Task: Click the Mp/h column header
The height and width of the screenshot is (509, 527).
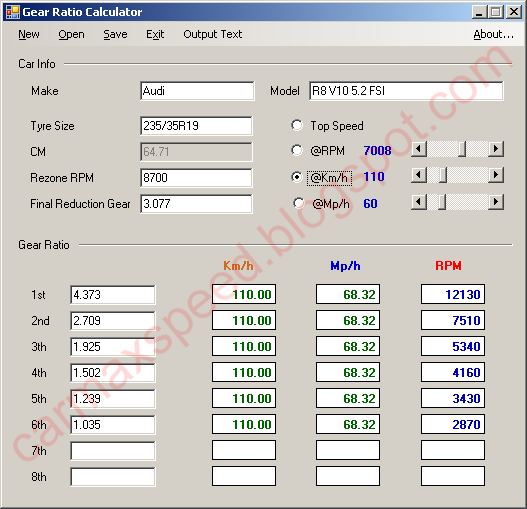Action: point(346,266)
